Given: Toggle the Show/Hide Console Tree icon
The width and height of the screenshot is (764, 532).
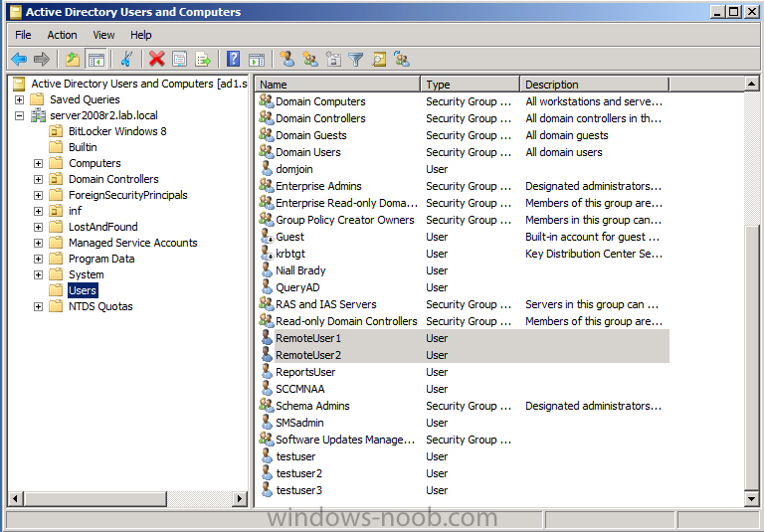Looking at the screenshot, I should tap(95, 60).
